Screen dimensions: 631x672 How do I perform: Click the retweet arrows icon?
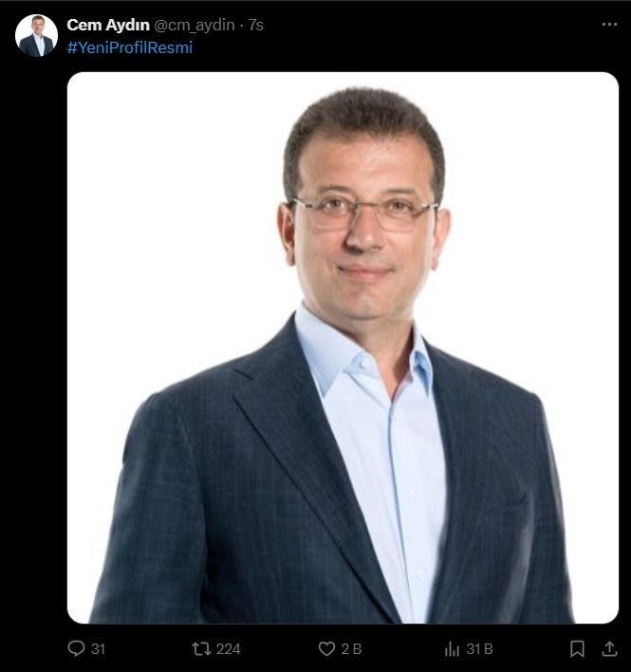point(201,648)
